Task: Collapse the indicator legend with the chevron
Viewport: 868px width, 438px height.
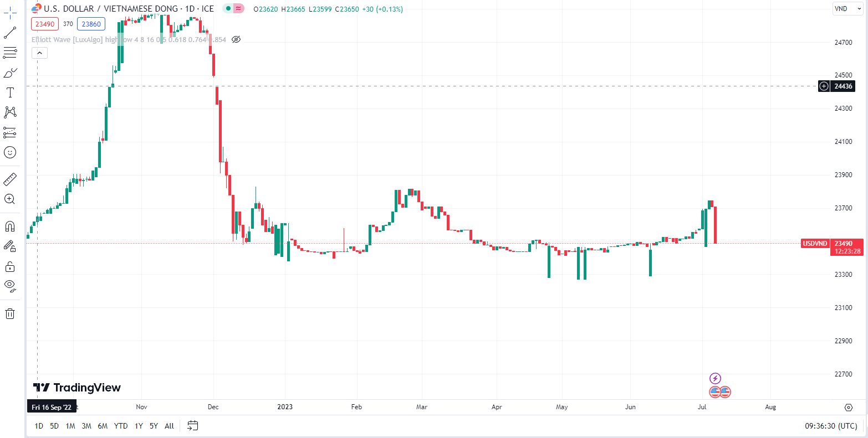Action: coord(40,53)
